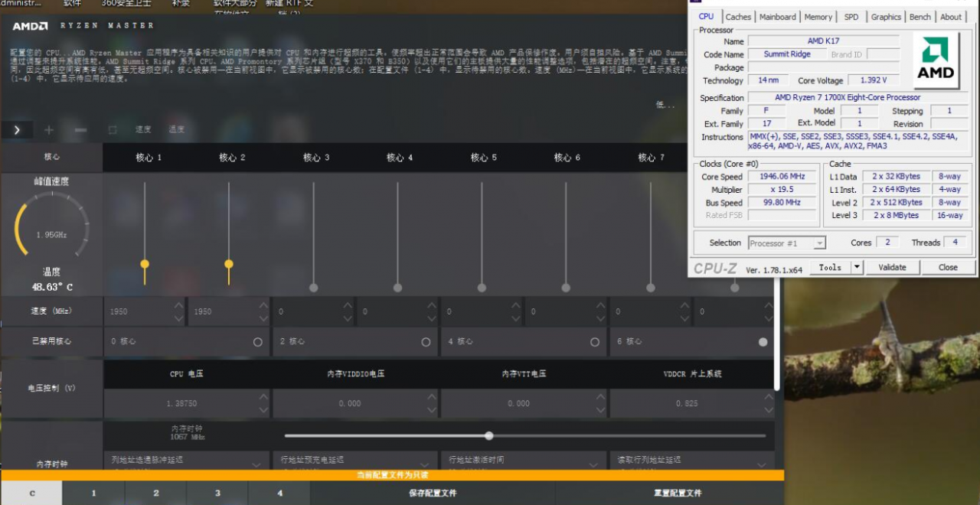Viewport: 980px width, 505px height.
Task: Decrease CPU 电压 with down arrow
Action: tap(263, 409)
